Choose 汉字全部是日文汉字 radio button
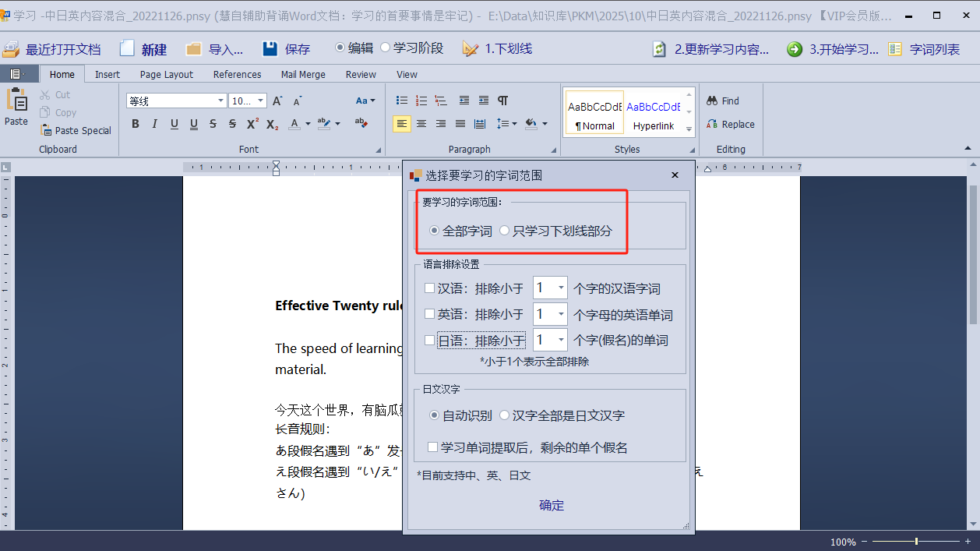The image size is (980, 551). [505, 415]
